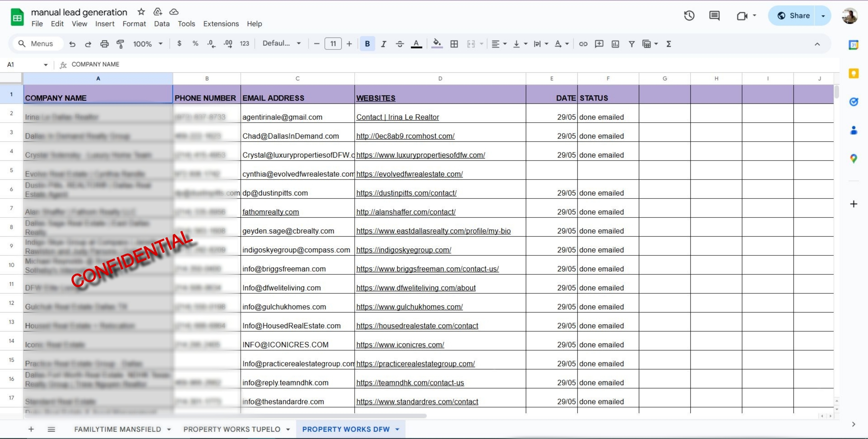
Task: Switch to FAMILYTIME MANSFIELD sheet tab
Action: pos(118,429)
